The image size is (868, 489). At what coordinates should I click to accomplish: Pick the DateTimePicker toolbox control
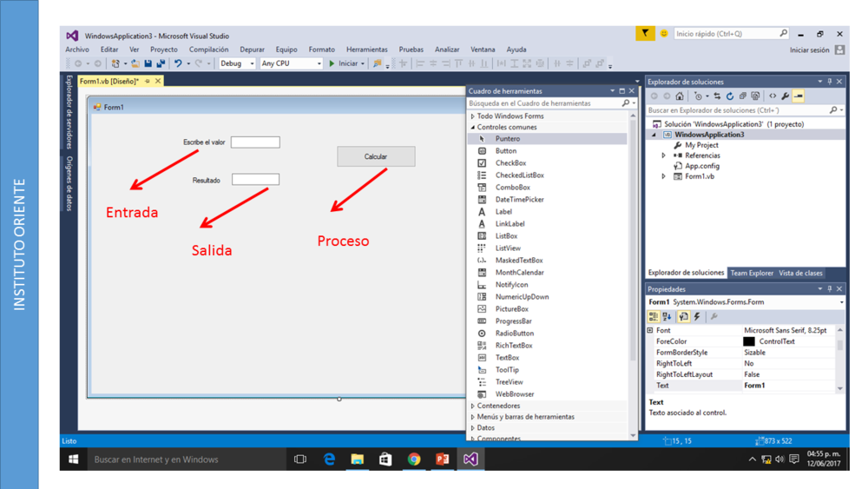[519, 200]
